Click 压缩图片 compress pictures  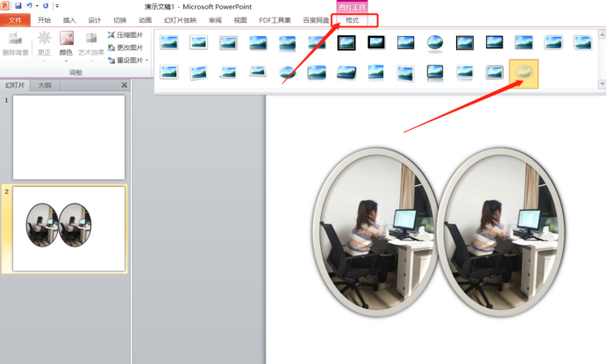coord(125,35)
